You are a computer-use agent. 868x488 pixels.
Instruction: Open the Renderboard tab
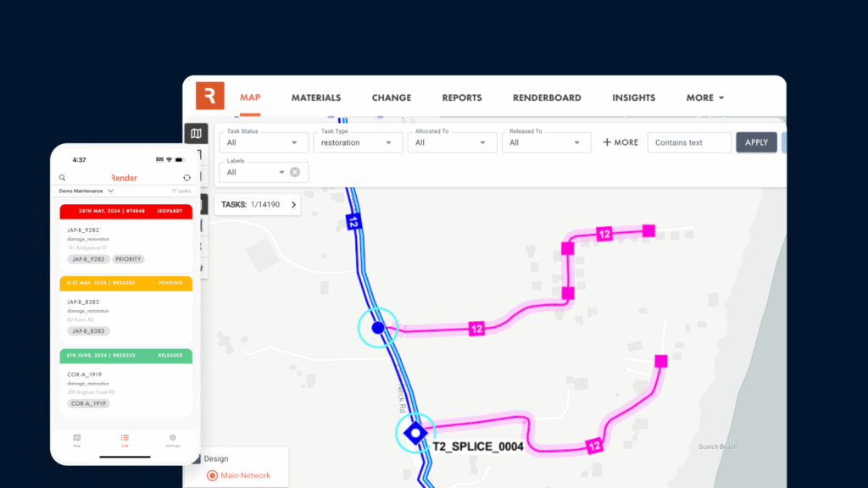click(x=547, y=97)
